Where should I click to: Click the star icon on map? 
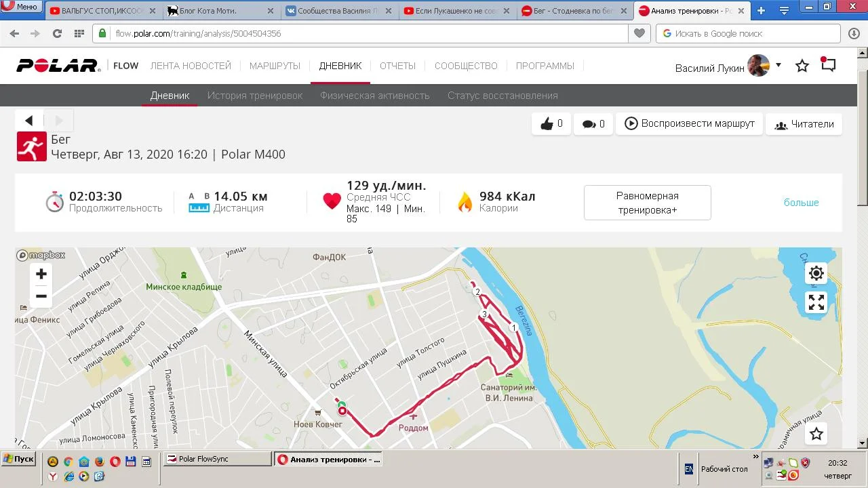pos(816,434)
